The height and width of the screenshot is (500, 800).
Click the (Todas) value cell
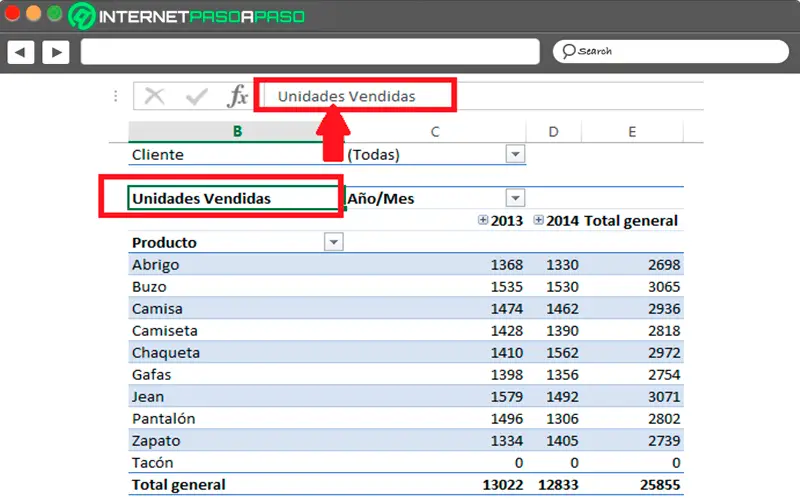click(373, 154)
